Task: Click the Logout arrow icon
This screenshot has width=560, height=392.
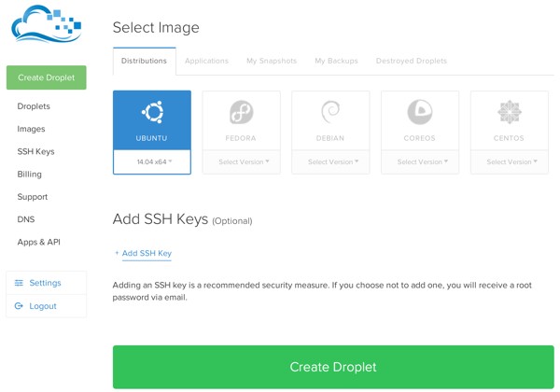Action: click(x=19, y=306)
